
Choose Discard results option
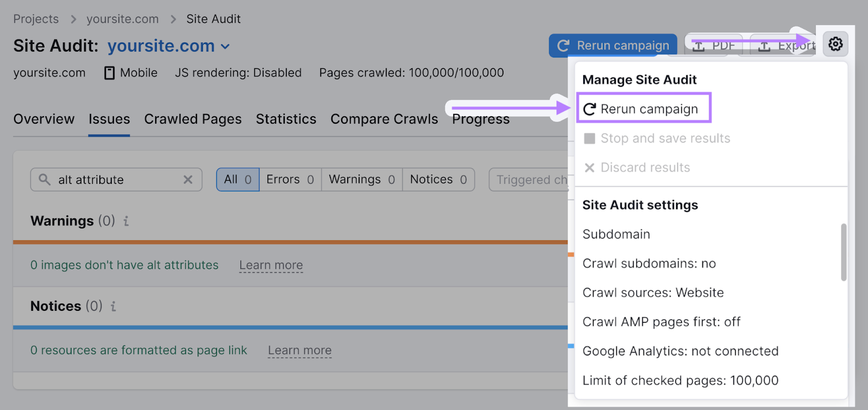pyautogui.click(x=637, y=168)
